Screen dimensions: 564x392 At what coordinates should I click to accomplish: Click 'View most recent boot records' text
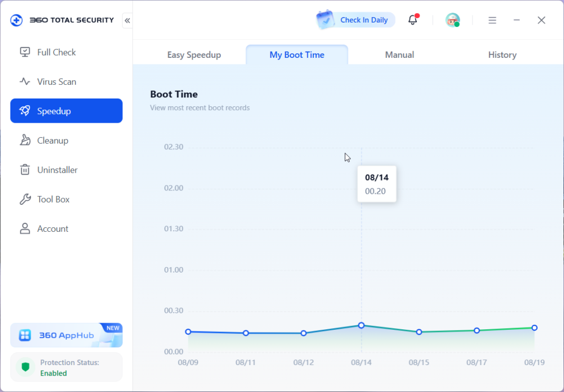coord(199,108)
